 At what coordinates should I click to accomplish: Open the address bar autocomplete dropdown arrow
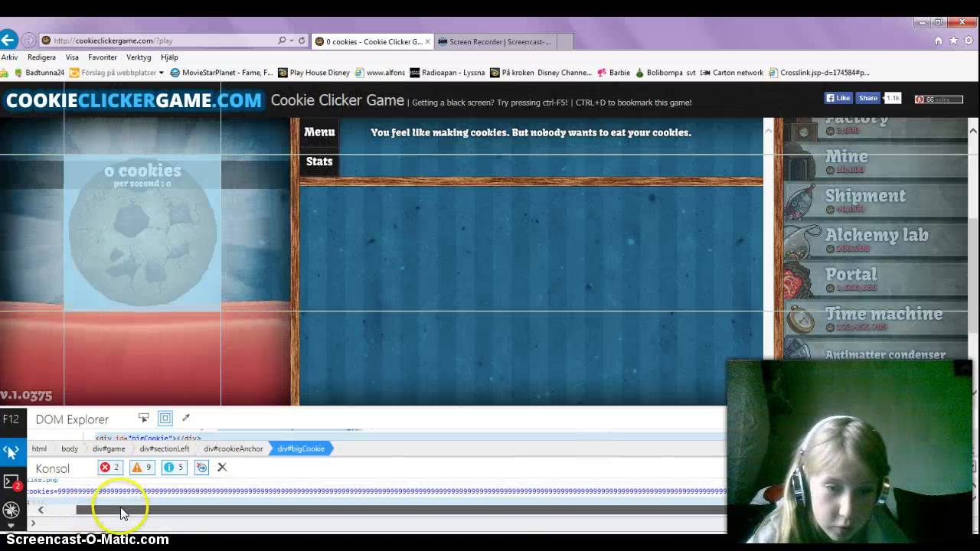(x=292, y=41)
